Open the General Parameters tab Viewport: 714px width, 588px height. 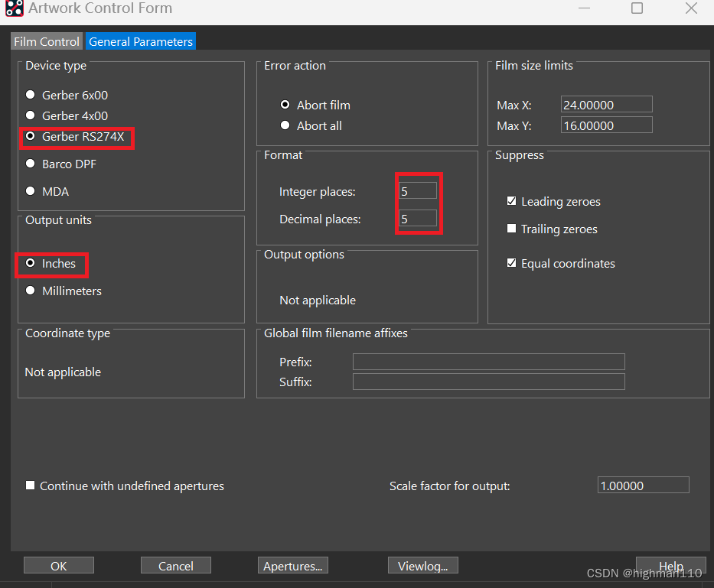(141, 42)
